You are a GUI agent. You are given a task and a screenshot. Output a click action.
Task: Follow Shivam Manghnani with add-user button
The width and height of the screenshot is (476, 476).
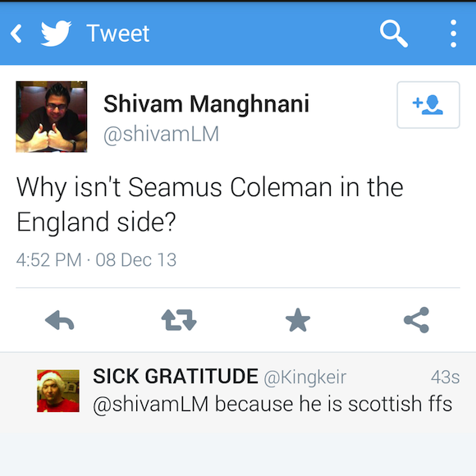428,105
